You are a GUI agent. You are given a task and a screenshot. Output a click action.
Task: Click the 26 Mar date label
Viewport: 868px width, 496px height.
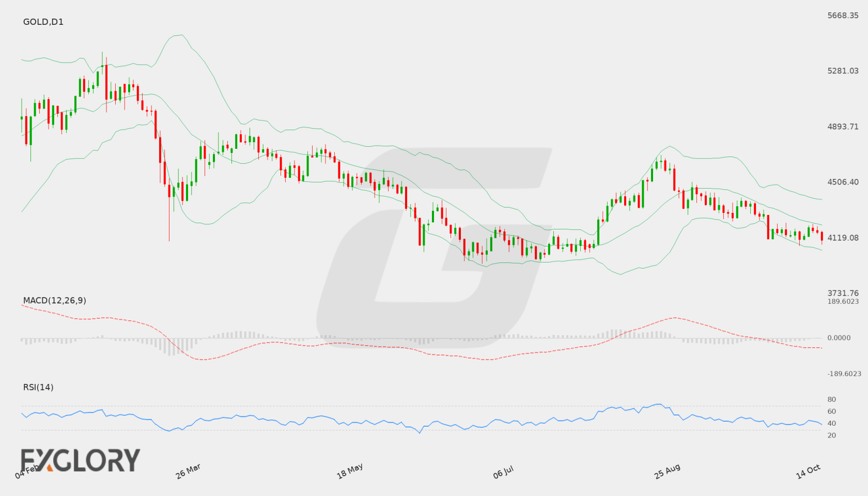click(x=188, y=471)
